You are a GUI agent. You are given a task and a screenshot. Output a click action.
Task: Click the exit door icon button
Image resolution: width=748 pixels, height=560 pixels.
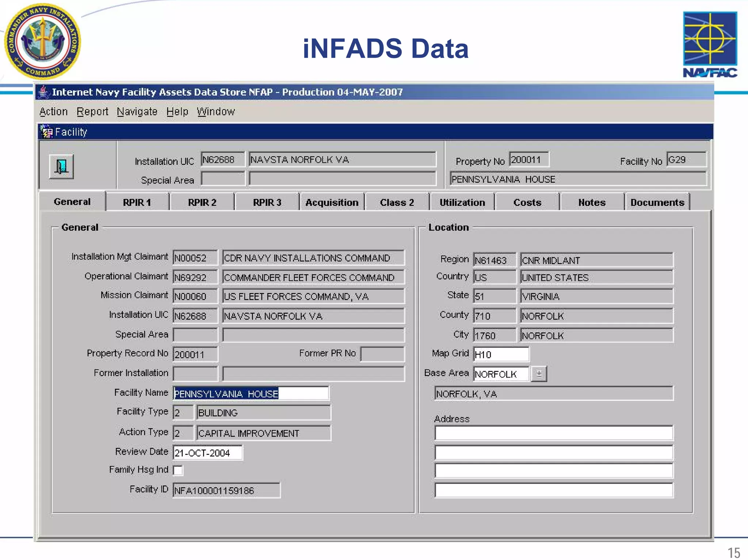click(x=61, y=166)
